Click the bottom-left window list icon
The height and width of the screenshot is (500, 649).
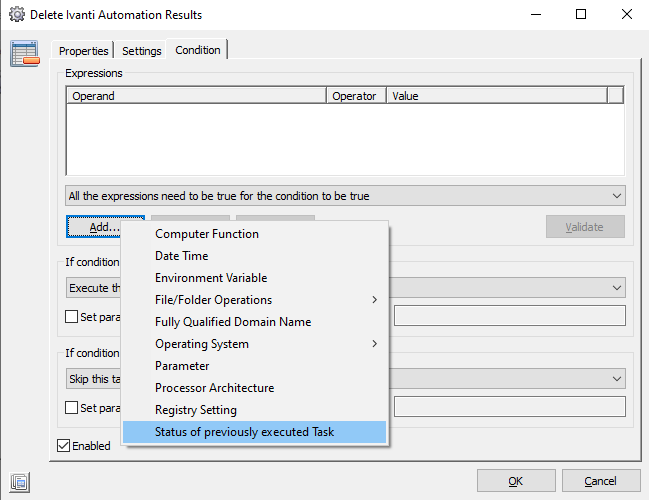click(x=19, y=482)
